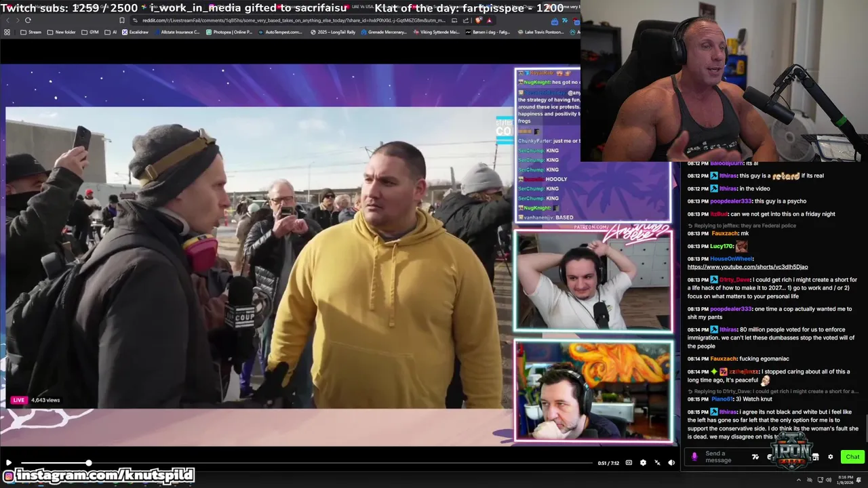Image resolution: width=868 pixels, height=488 pixels.
Task: Exit fullscreen on the video player
Action: [x=657, y=463]
